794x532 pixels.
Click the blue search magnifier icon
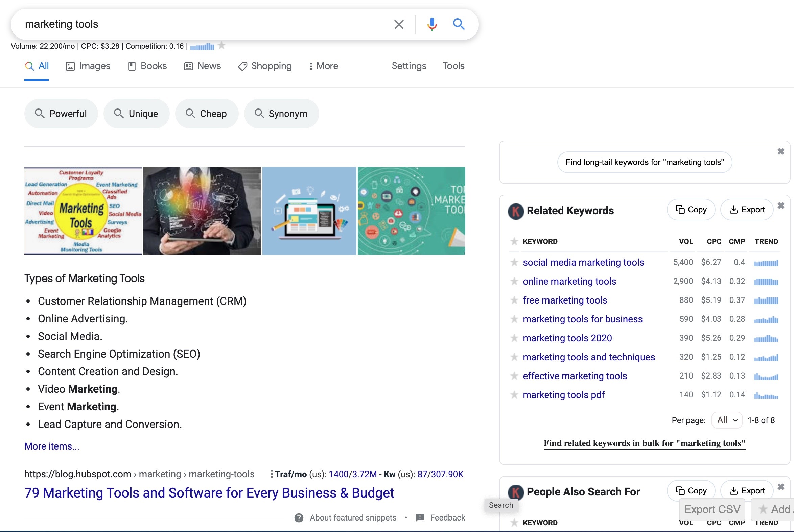[459, 24]
